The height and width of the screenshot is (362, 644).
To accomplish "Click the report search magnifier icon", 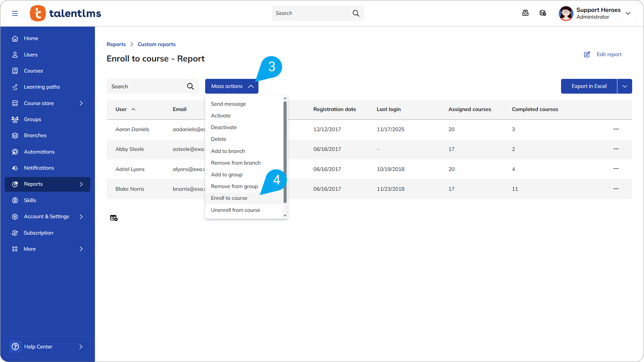I will coord(190,86).
